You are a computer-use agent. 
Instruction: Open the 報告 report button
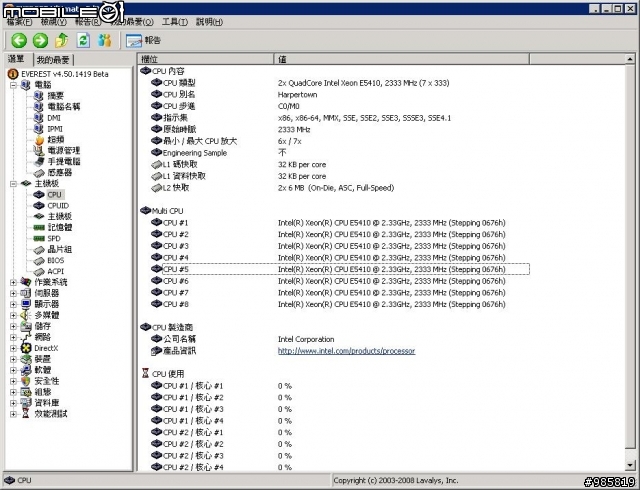pyautogui.click(x=143, y=40)
